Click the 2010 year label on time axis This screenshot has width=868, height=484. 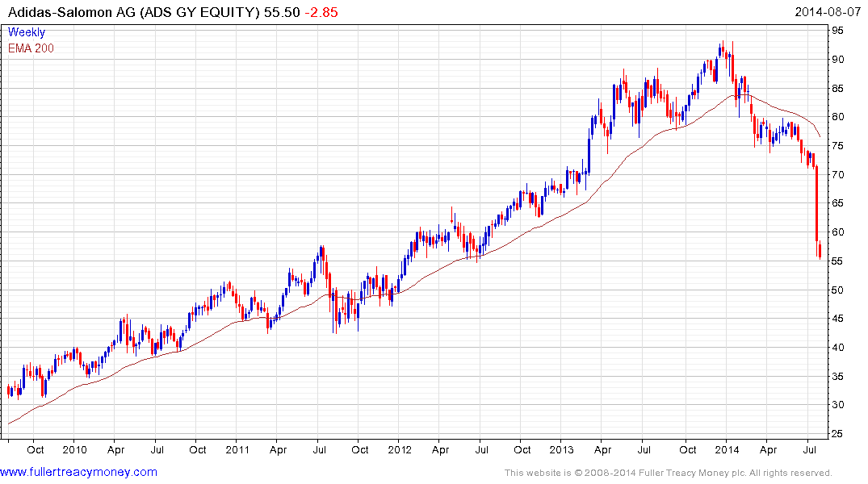(75, 449)
